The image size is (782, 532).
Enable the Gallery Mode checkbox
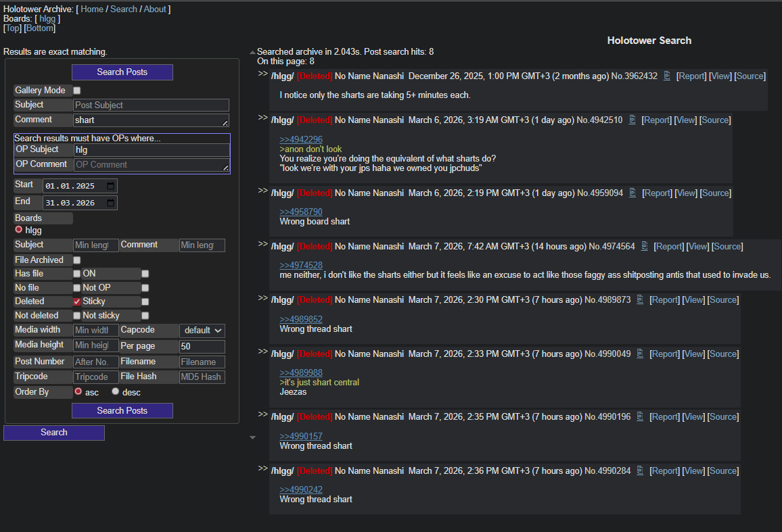[x=77, y=91]
